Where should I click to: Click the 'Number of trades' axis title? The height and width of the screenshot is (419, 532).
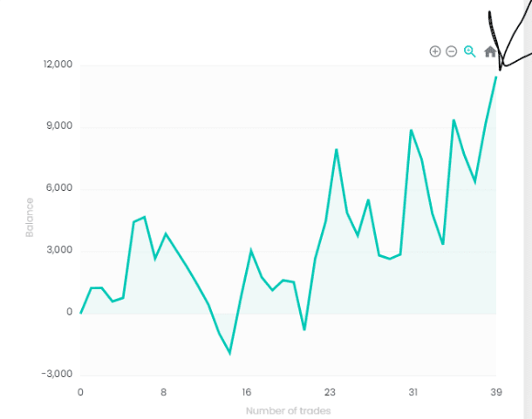(289, 411)
